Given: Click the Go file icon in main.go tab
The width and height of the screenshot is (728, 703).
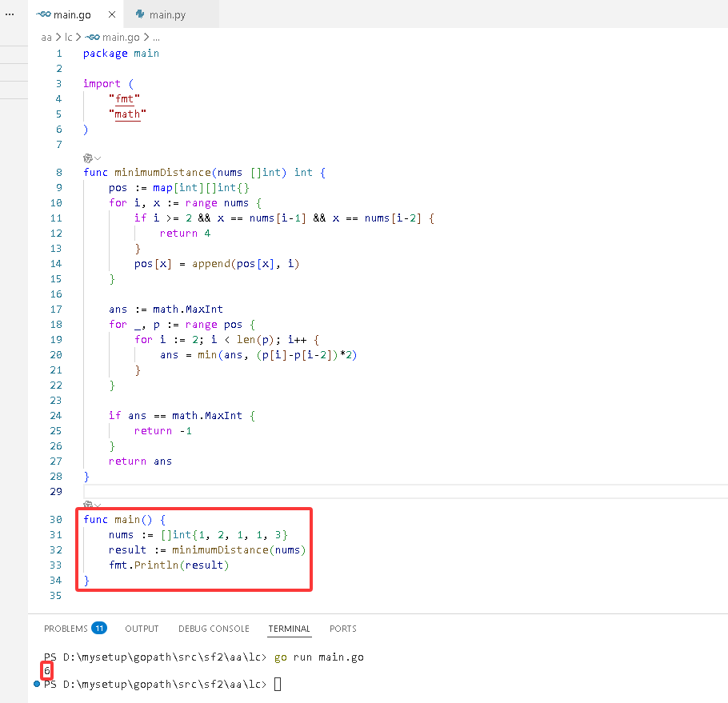Looking at the screenshot, I should click(44, 14).
